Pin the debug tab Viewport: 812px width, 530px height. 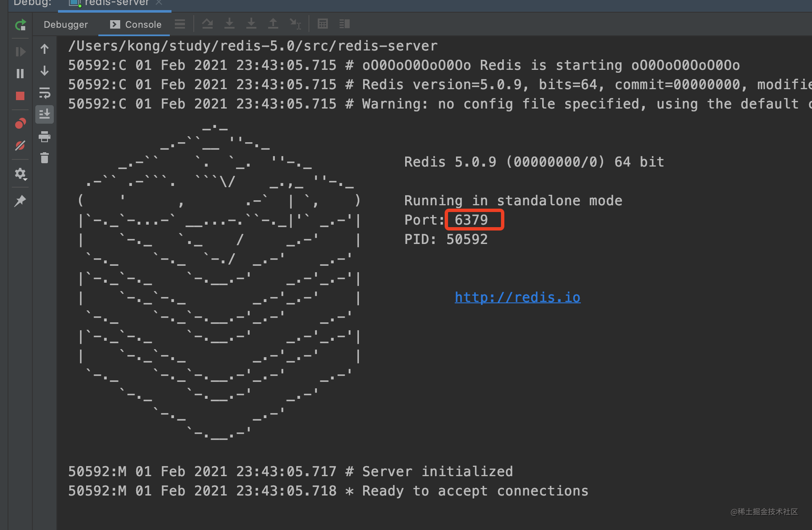(x=20, y=201)
